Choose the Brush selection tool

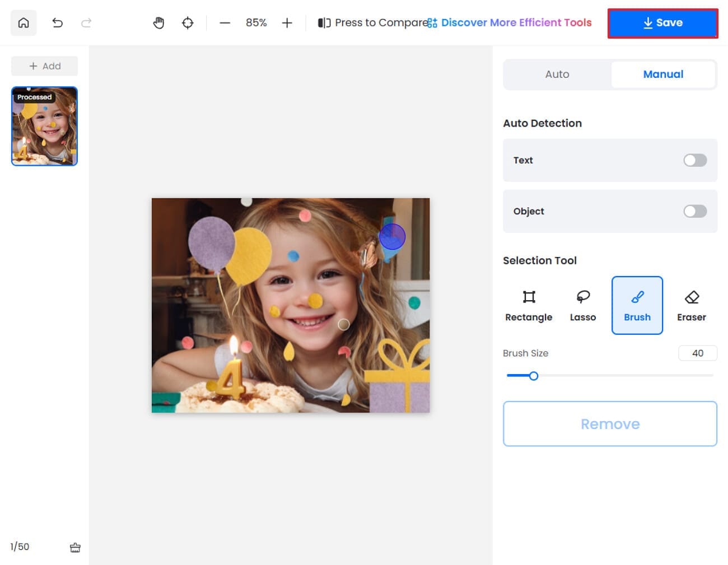pos(637,306)
